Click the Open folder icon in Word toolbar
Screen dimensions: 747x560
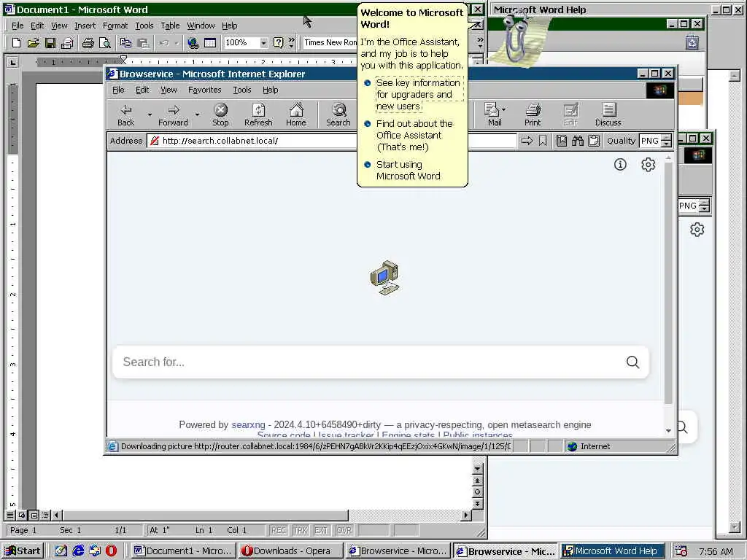(33, 43)
